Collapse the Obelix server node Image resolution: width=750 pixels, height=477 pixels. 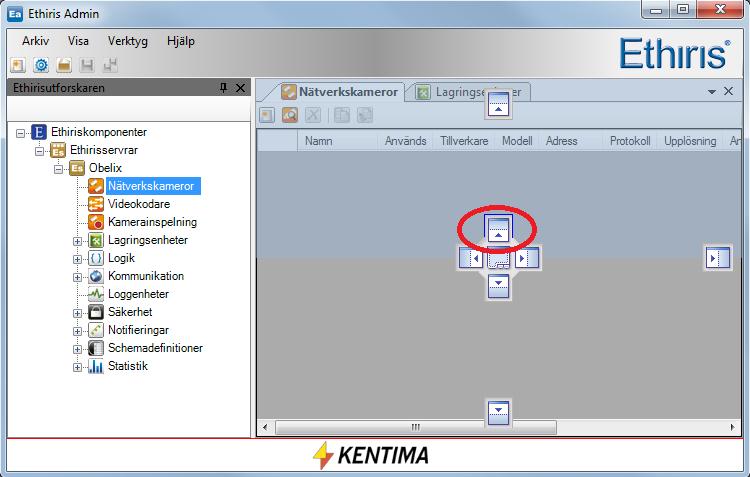pyautogui.click(x=58, y=169)
